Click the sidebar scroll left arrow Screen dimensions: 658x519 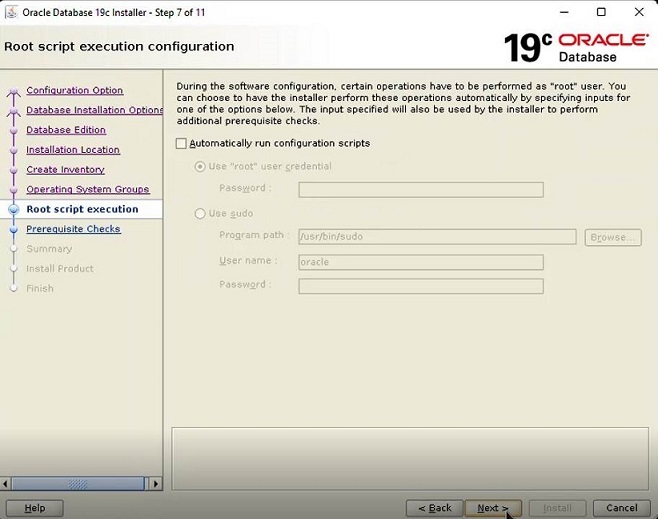click(x=5, y=484)
